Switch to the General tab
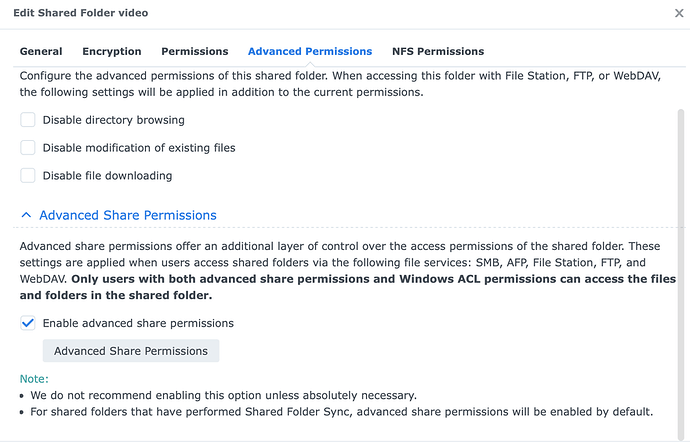 coord(41,51)
